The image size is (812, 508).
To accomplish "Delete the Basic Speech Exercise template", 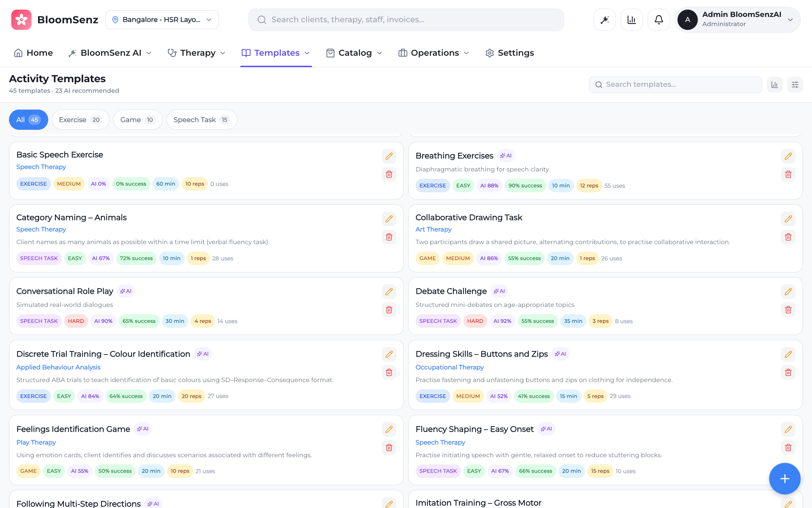I will coord(389,174).
